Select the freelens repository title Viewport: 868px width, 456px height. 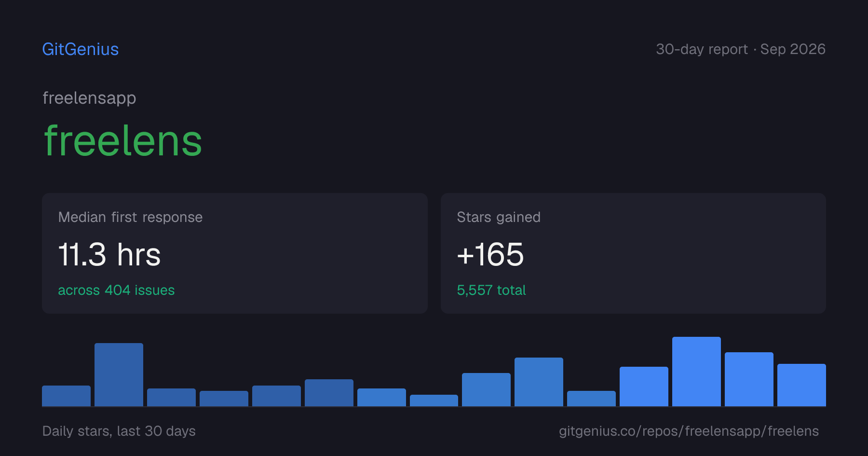[x=123, y=140]
